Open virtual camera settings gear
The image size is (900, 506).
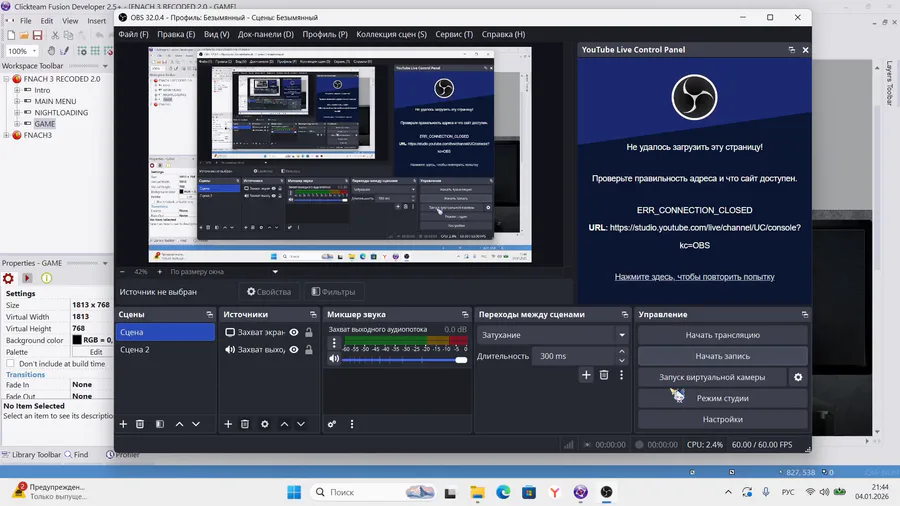[x=798, y=377]
